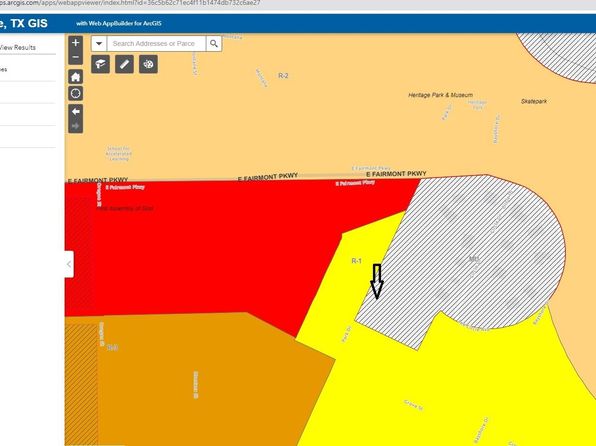Run search with the magnifying glass button
The height and width of the screenshot is (446, 596).
(x=214, y=43)
